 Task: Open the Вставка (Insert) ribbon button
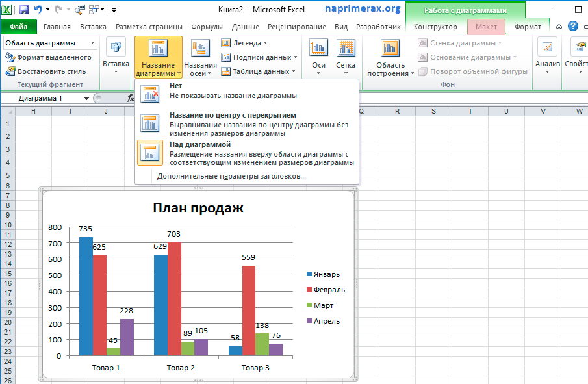click(116, 56)
